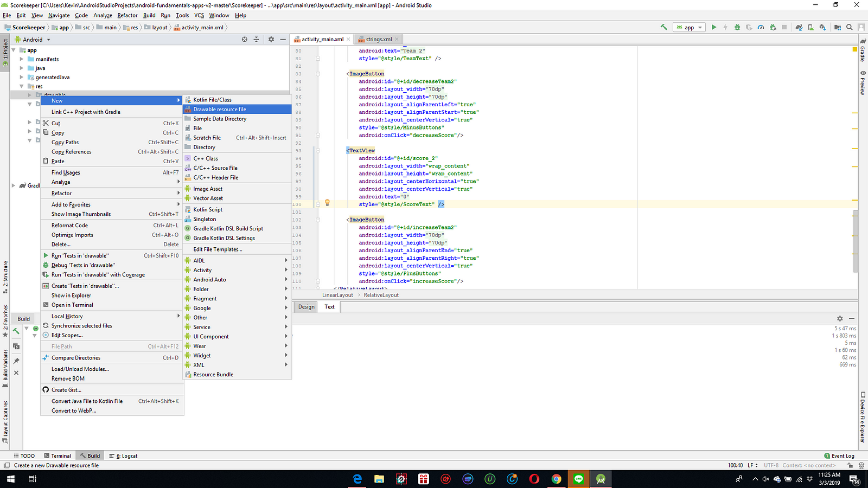Click the layout breadcrumb in navigation bar
This screenshot has width=868, height=488.
click(156, 27)
